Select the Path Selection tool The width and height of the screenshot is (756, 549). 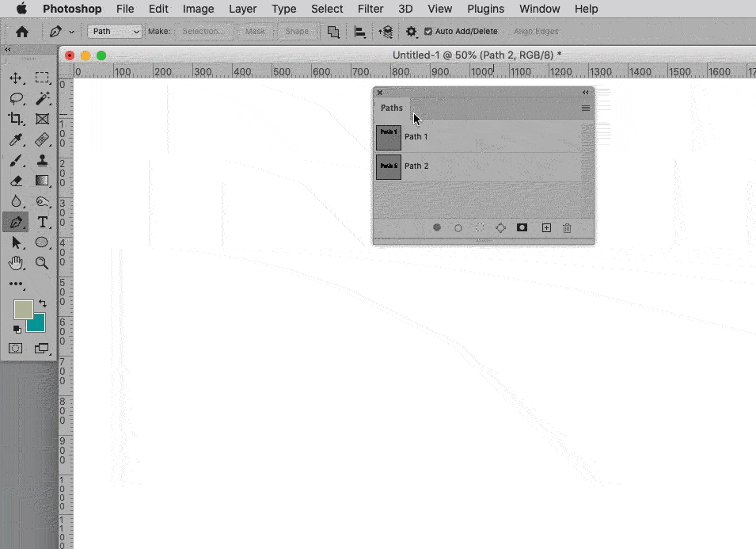[x=15, y=242]
